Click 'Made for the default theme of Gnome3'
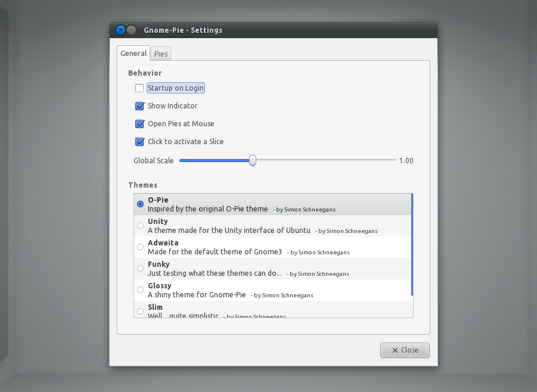 [215, 251]
